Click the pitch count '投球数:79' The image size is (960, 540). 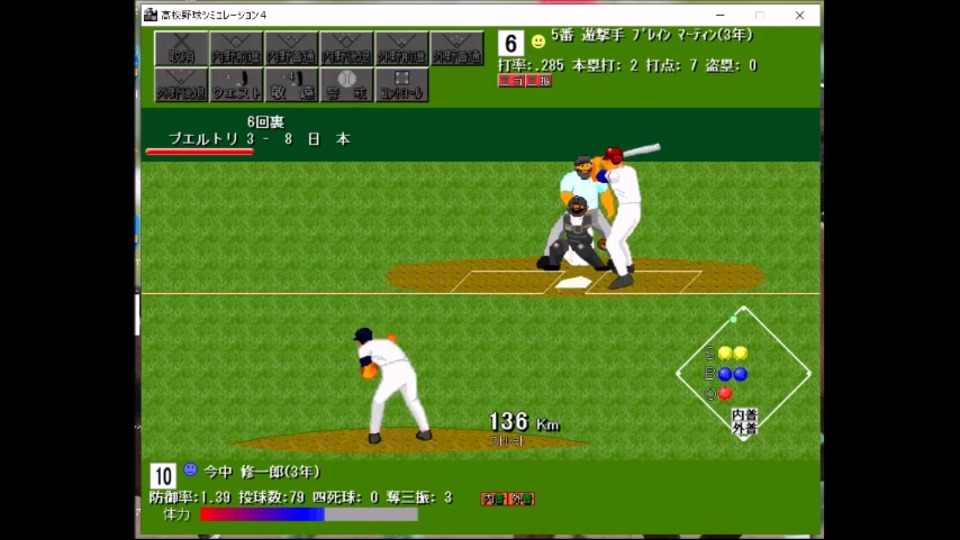click(x=272, y=498)
